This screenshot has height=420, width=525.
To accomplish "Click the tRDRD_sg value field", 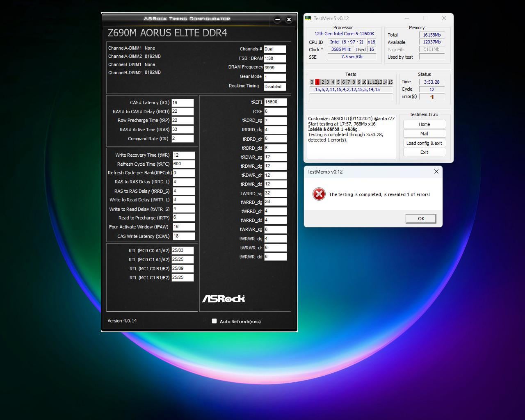I will pos(276,121).
